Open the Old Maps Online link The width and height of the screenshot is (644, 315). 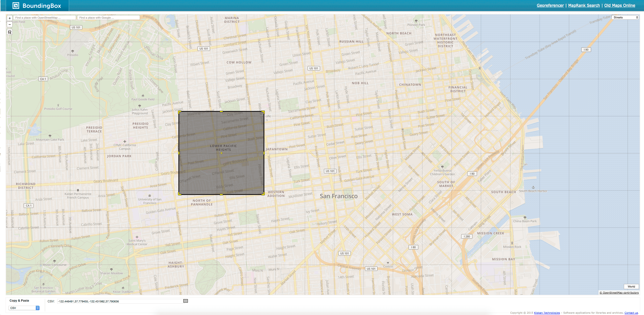(x=620, y=6)
